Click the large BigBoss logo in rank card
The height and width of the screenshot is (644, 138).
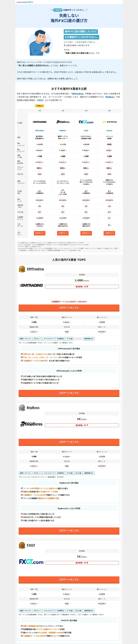pos(31,424)
